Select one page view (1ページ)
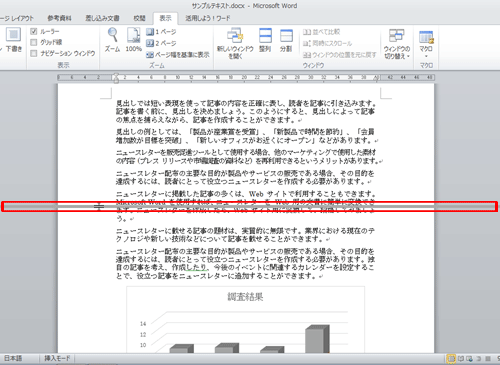The image size is (500, 365). [x=161, y=32]
